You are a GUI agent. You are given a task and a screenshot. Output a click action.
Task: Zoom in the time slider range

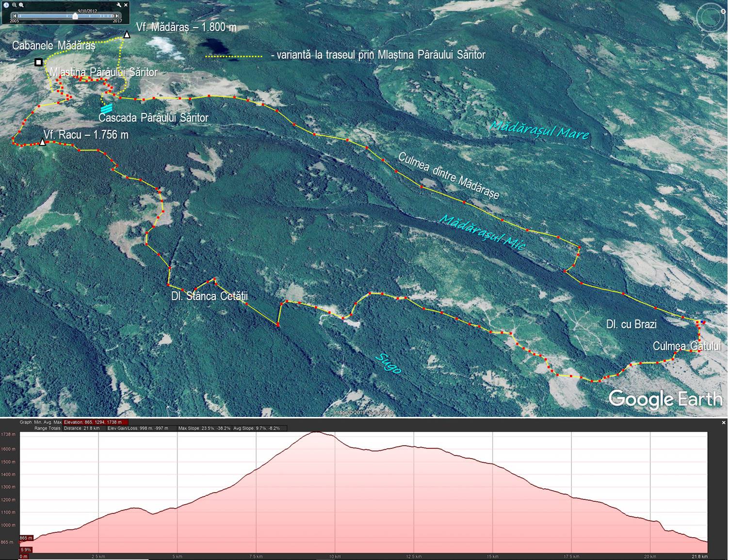[x=21, y=5]
